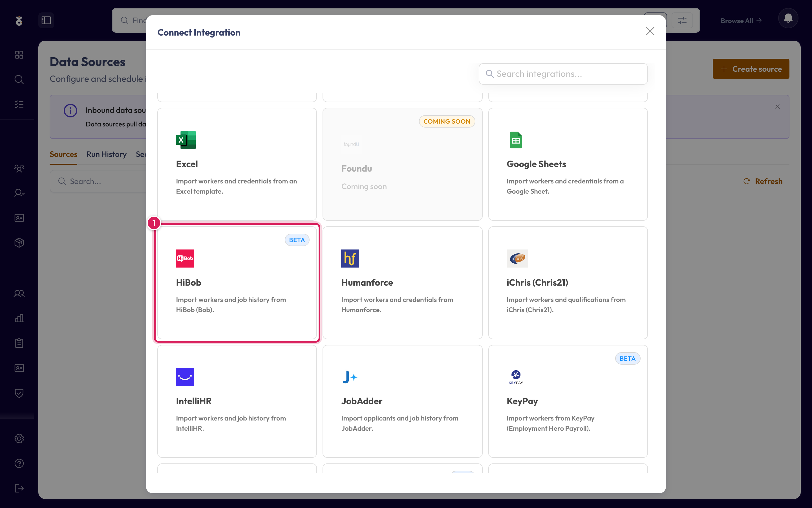Select the IntelliHR integration title
Image resolution: width=812 pixels, height=508 pixels.
tap(194, 401)
